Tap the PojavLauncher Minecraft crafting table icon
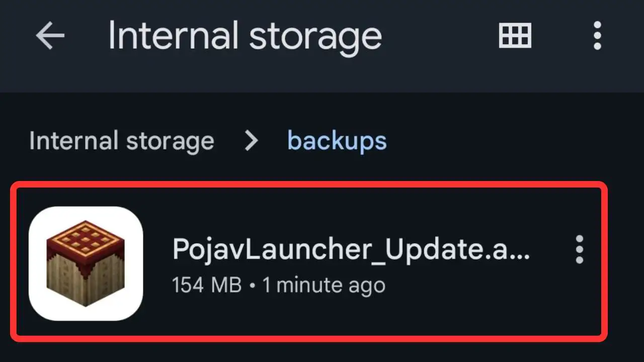Image resolution: width=644 pixels, height=362 pixels. click(86, 259)
